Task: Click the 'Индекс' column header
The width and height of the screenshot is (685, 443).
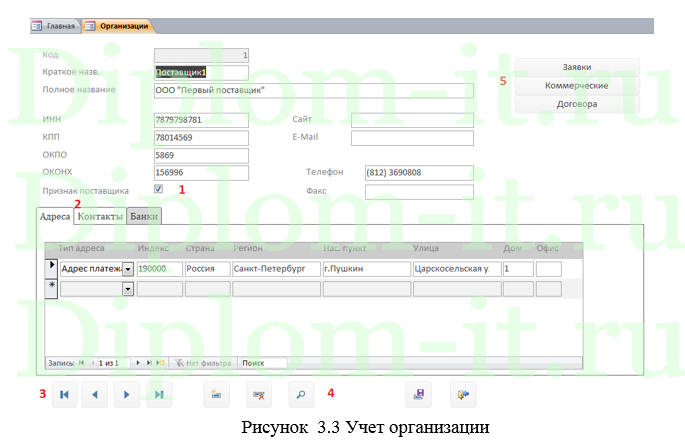Action: [153, 248]
